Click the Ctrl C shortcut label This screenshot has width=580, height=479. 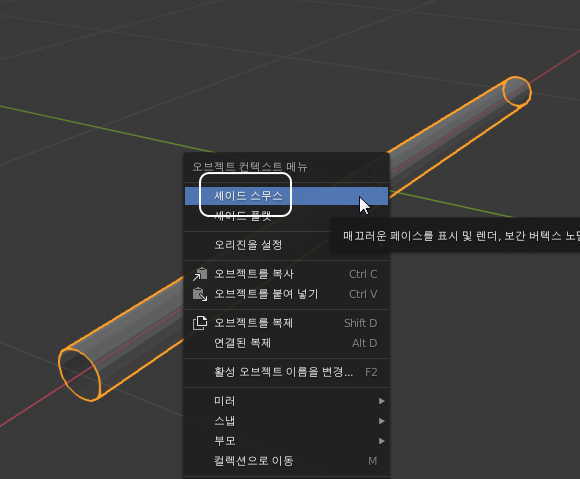[363, 274]
